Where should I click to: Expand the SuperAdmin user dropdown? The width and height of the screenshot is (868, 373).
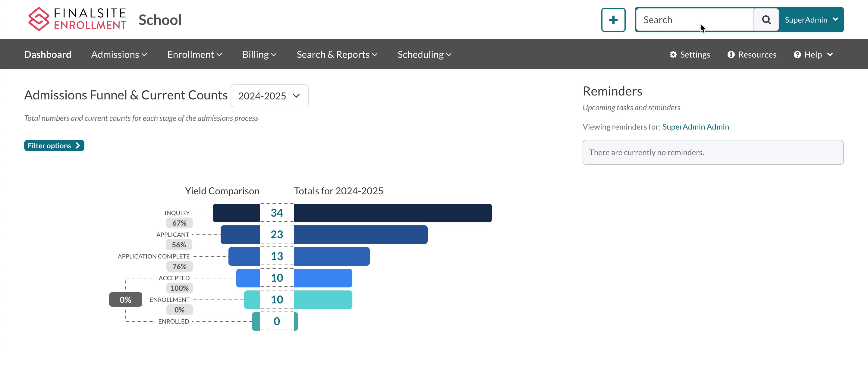click(811, 20)
